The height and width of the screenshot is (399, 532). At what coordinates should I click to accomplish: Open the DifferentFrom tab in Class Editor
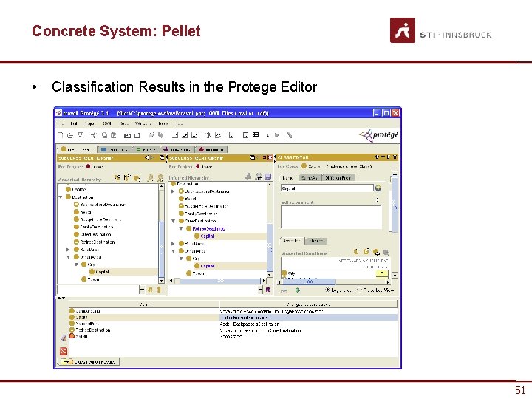338,177
